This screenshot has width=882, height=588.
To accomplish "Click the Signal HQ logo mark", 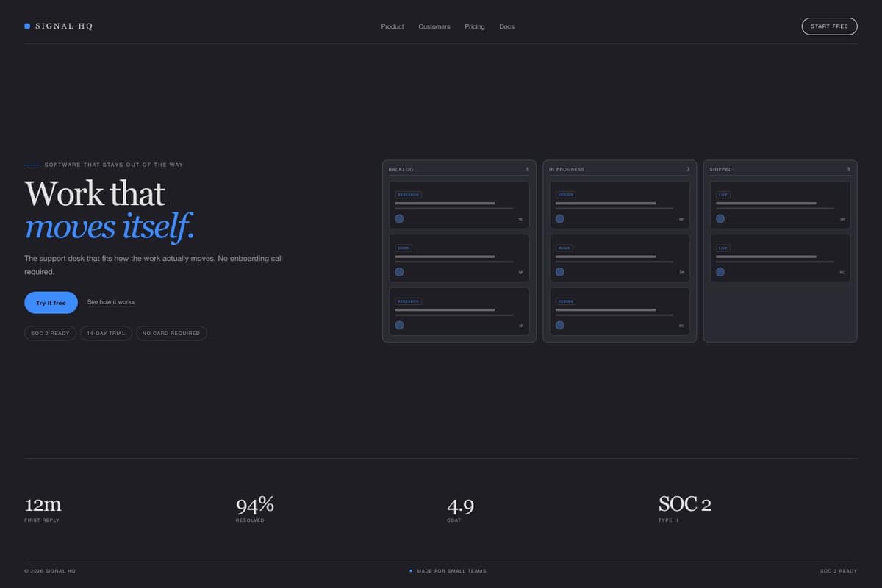I will (27, 26).
